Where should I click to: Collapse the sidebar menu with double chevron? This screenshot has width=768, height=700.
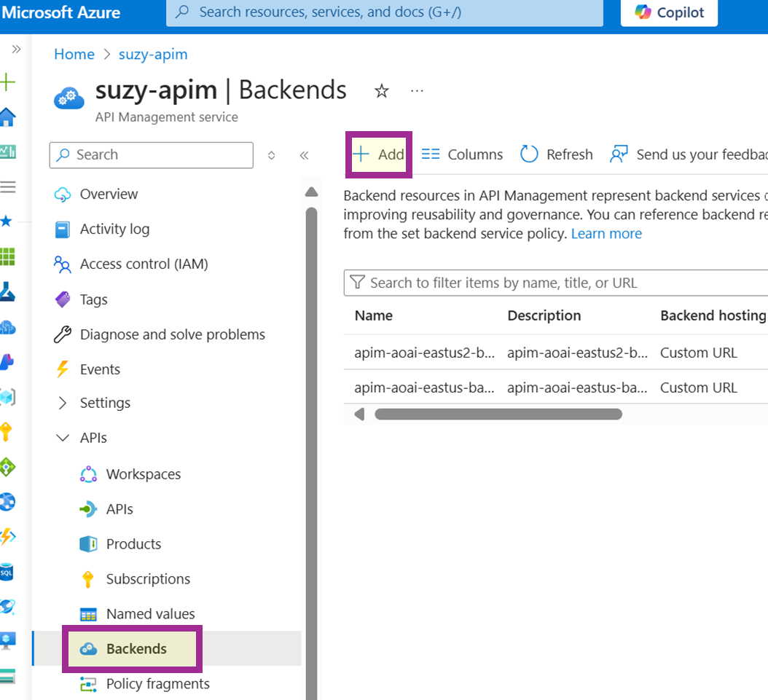tap(304, 155)
